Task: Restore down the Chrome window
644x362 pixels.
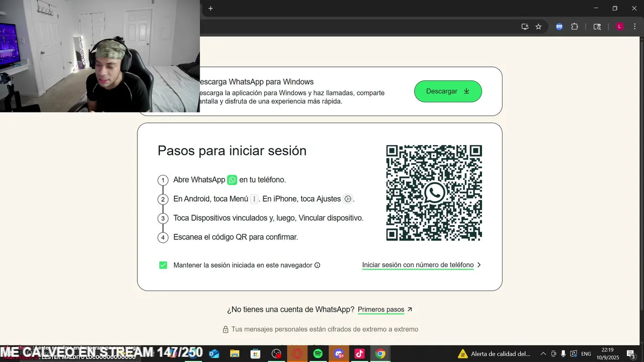Action: (x=615, y=8)
